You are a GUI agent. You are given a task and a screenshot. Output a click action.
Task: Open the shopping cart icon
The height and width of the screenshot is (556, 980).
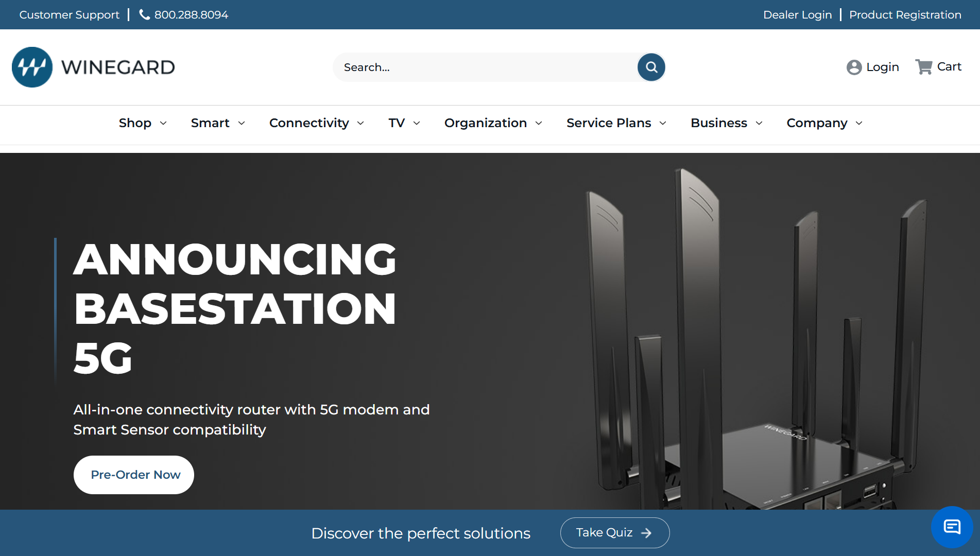coord(923,67)
